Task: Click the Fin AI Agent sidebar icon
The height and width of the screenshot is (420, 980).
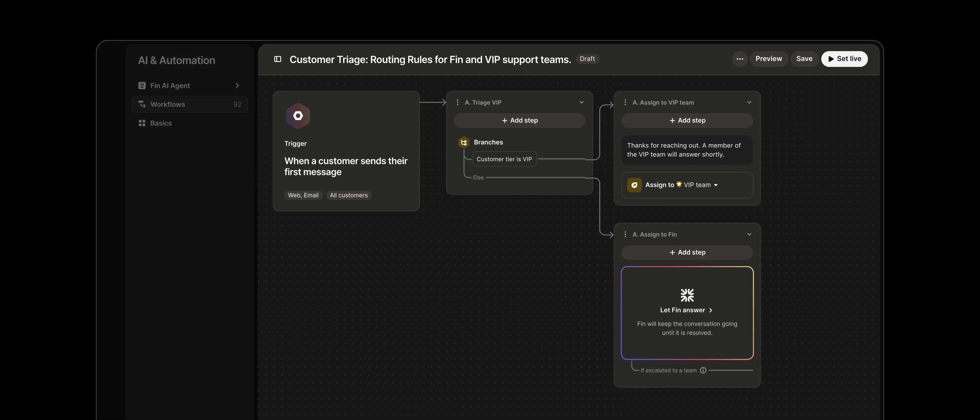Action: [142, 85]
